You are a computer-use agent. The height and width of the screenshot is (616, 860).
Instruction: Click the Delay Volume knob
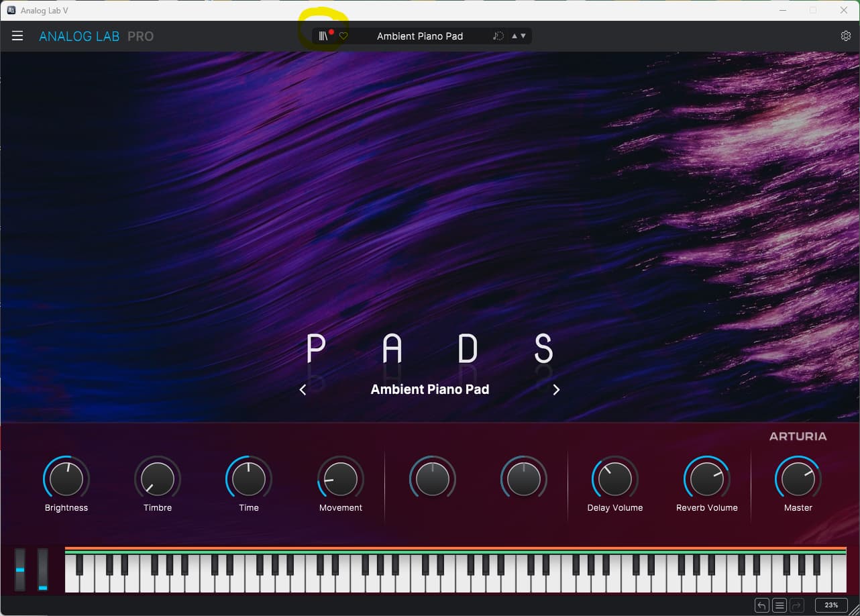pyautogui.click(x=614, y=479)
